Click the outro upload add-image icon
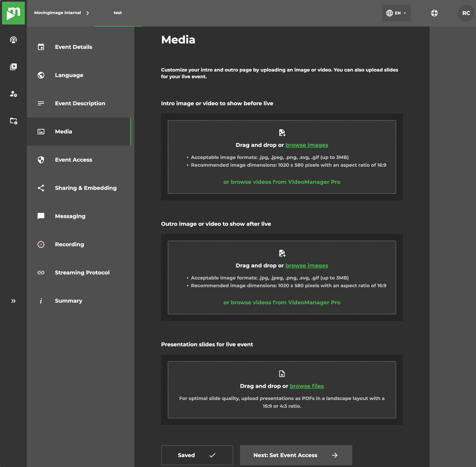This screenshot has width=476, height=467. tap(282, 253)
